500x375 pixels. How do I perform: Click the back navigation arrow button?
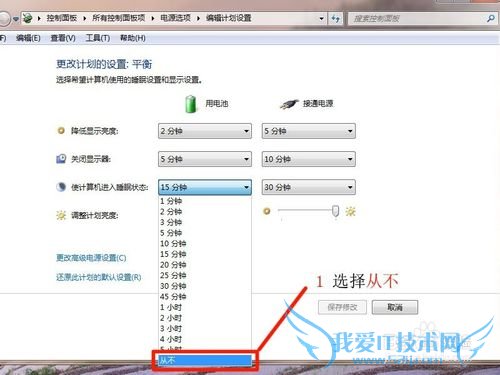(x=4, y=18)
